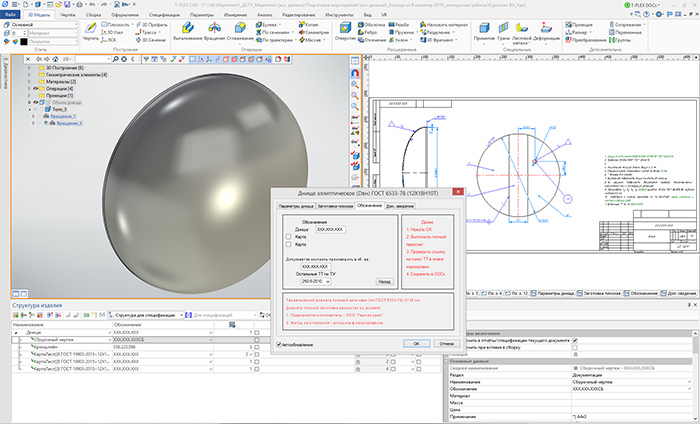
Task: Create a 3D Сечение section
Action: [x=150, y=40]
